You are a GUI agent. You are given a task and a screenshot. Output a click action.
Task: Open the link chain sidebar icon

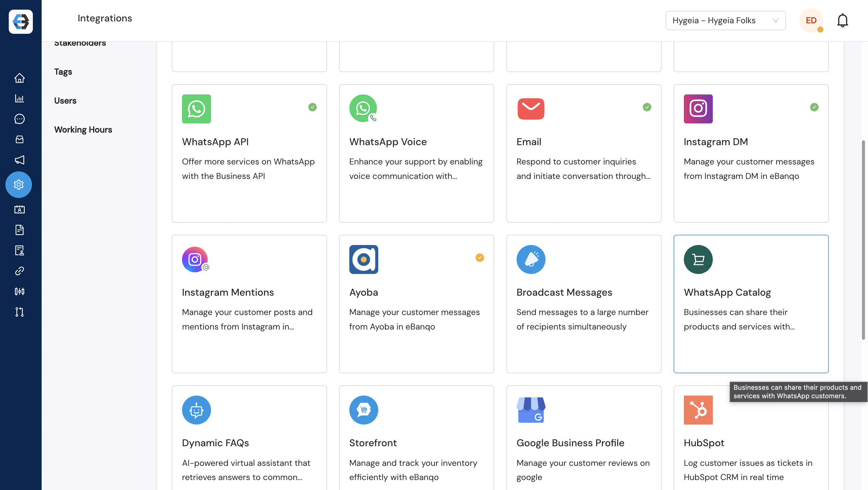(x=19, y=271)
